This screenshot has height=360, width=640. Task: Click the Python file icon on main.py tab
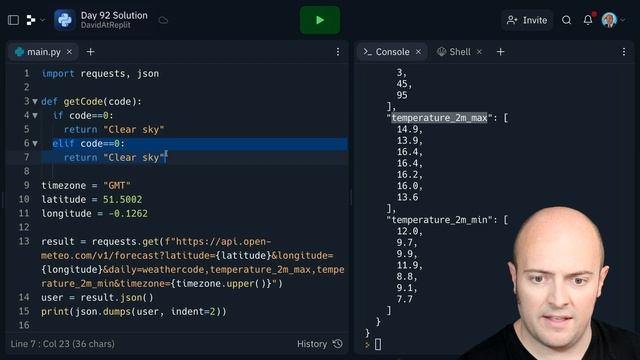(19, 52)
